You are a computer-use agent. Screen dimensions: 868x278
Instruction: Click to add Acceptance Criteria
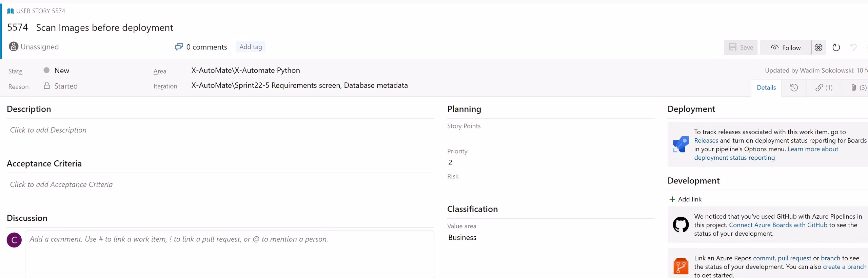(x=61, y=184)
